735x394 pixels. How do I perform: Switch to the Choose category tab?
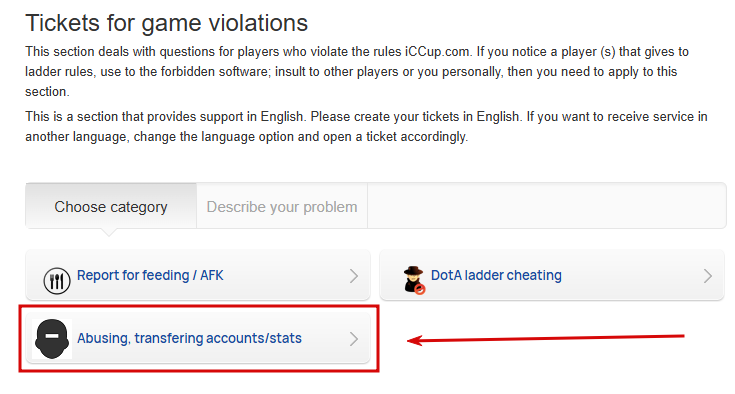[x=111, y=206]
